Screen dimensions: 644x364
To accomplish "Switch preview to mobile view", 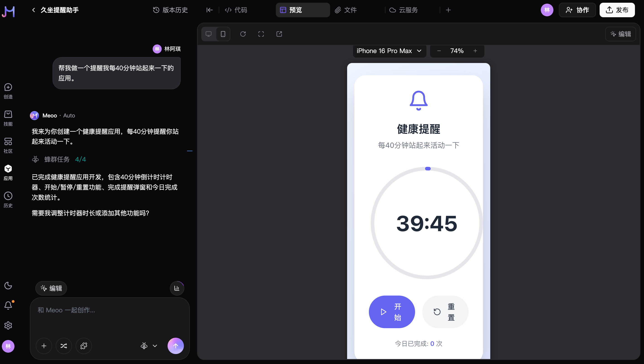I will [x=223, y=34].
